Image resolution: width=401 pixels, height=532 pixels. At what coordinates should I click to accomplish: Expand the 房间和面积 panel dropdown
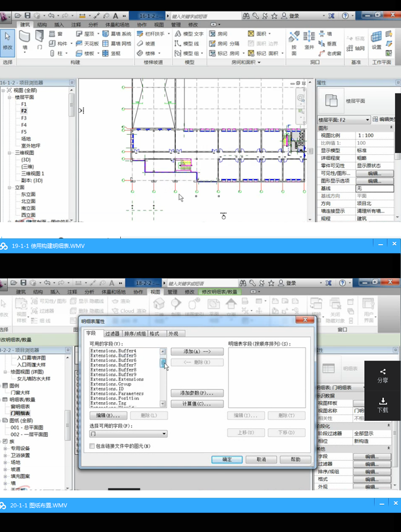pyautogui.click(x=259, y=62)
